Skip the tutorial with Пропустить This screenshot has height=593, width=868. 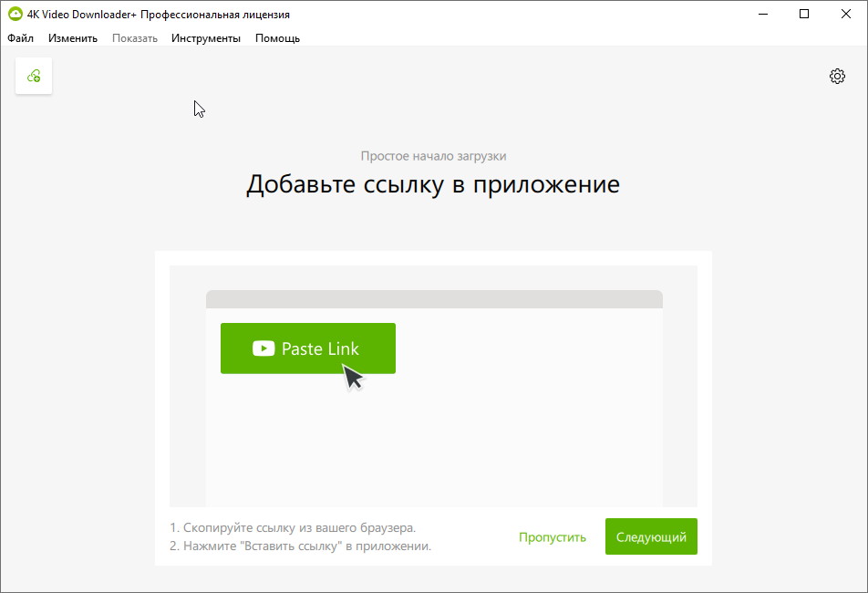[x=553, y=537]
